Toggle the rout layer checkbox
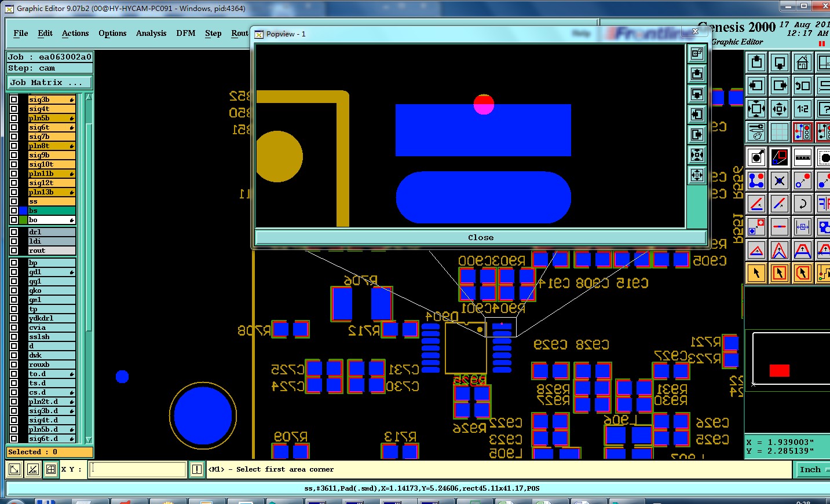The image size is (830, 504). pyautogui.click(x=14, y=251)
